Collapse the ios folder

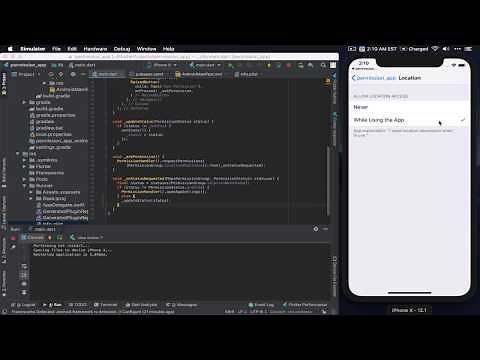tap(18, 154)
